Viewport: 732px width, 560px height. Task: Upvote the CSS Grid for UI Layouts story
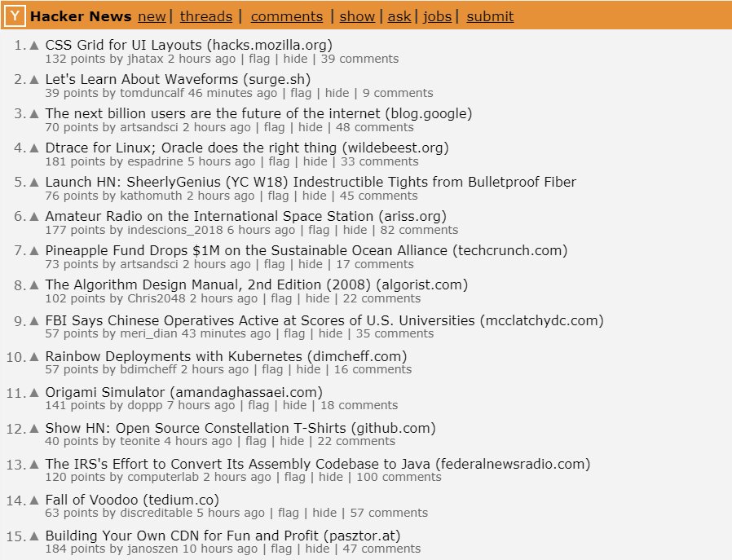tap(34, 46)
